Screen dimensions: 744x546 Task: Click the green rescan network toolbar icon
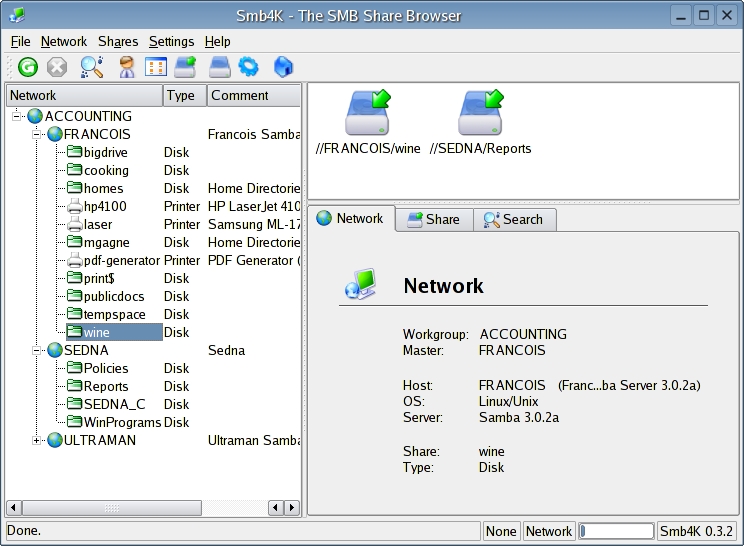tap(28, 67)
